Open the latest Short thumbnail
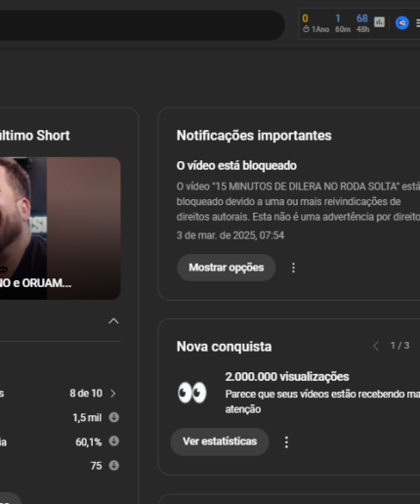 coord(61,229)
